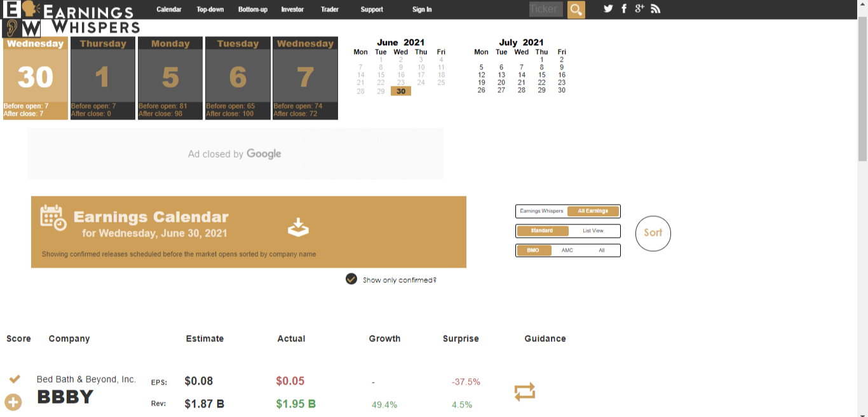
Task: Click June 30 in the June calendar
Action: pos(401,91)
